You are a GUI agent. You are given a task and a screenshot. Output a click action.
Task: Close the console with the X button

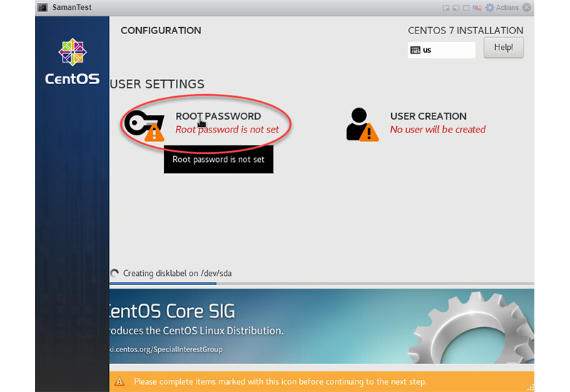click(527, 8)
